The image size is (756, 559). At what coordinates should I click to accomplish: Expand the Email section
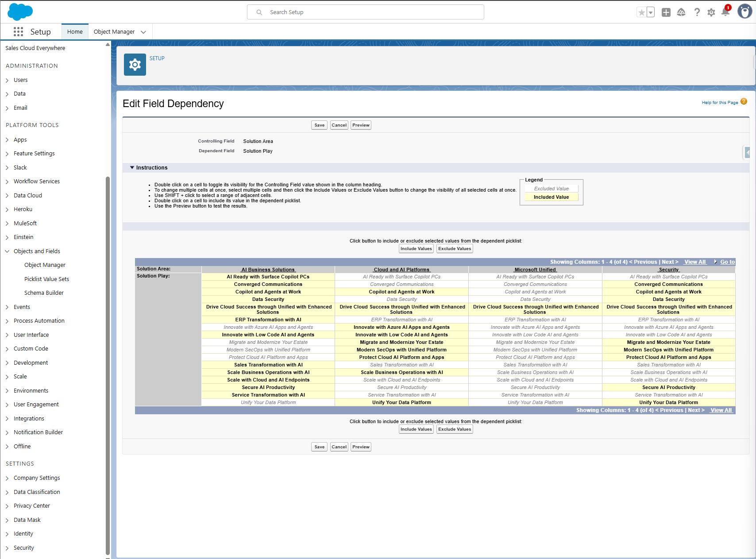[x=7, y=108]
